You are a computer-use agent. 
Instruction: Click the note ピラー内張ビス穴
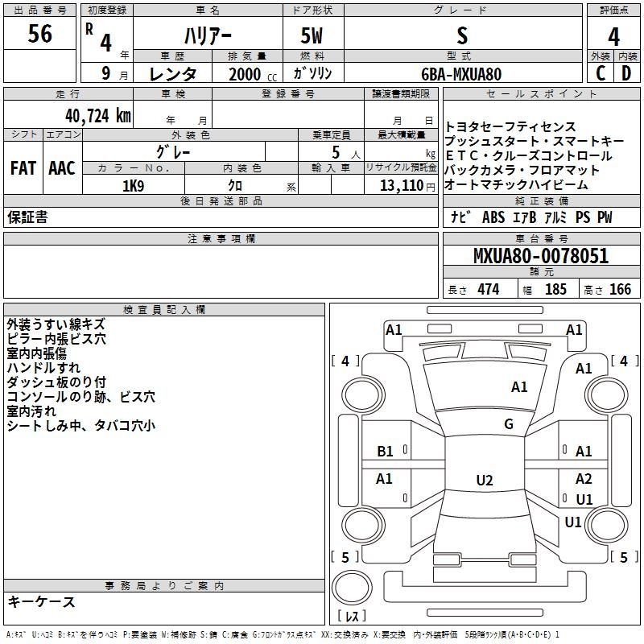tap(56, 338)
